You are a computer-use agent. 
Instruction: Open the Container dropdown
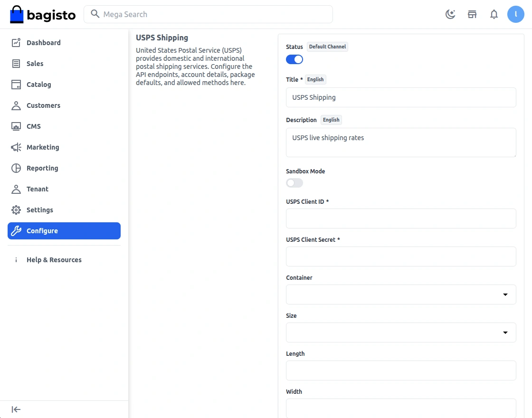401,294
